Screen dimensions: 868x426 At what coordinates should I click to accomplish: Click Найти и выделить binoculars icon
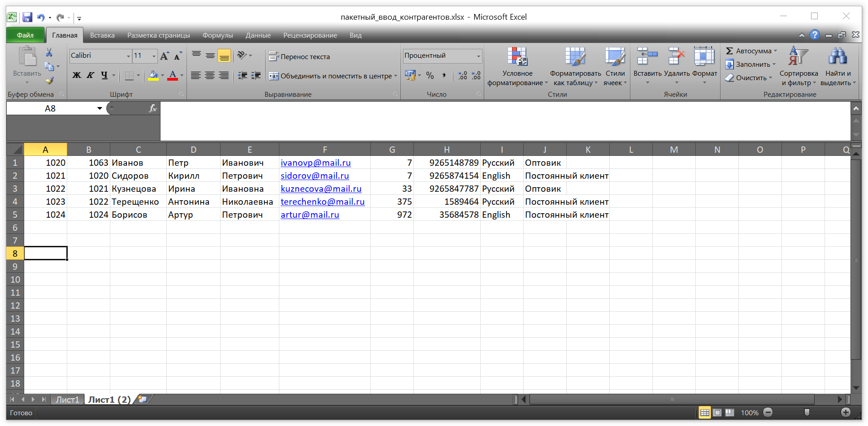838,57
